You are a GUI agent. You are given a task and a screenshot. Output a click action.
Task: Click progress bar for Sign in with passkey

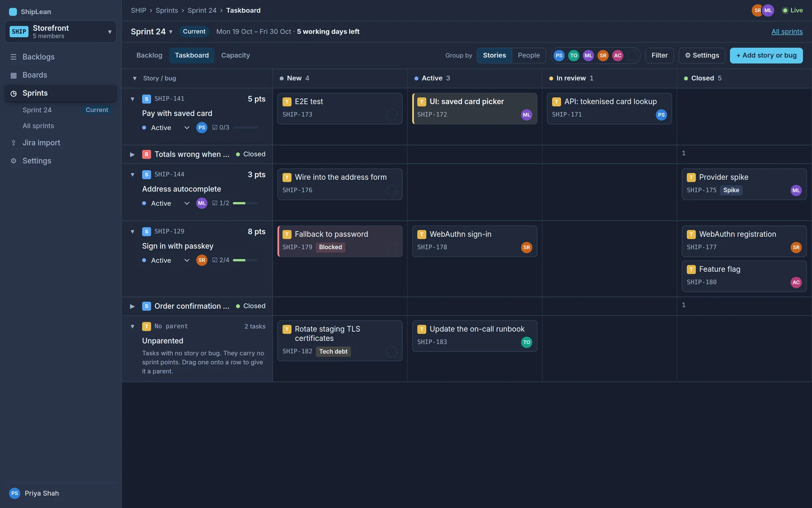[245, 260]
